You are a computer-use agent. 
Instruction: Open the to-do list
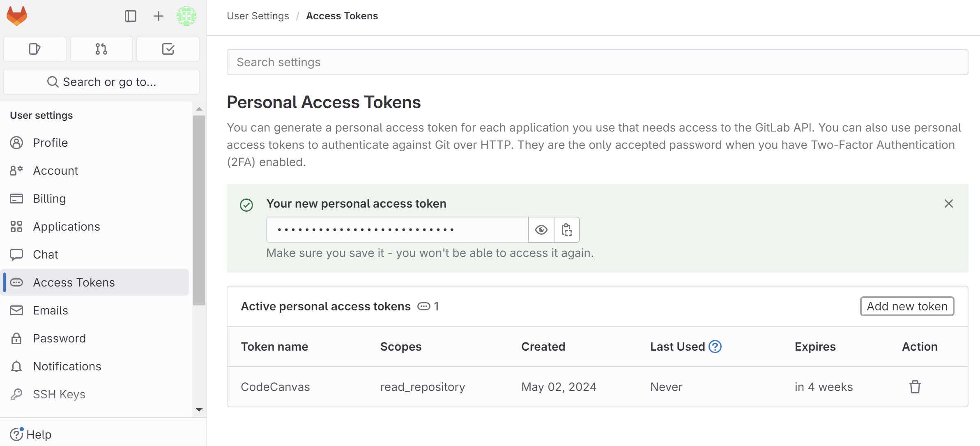click(x=168, y=49)
